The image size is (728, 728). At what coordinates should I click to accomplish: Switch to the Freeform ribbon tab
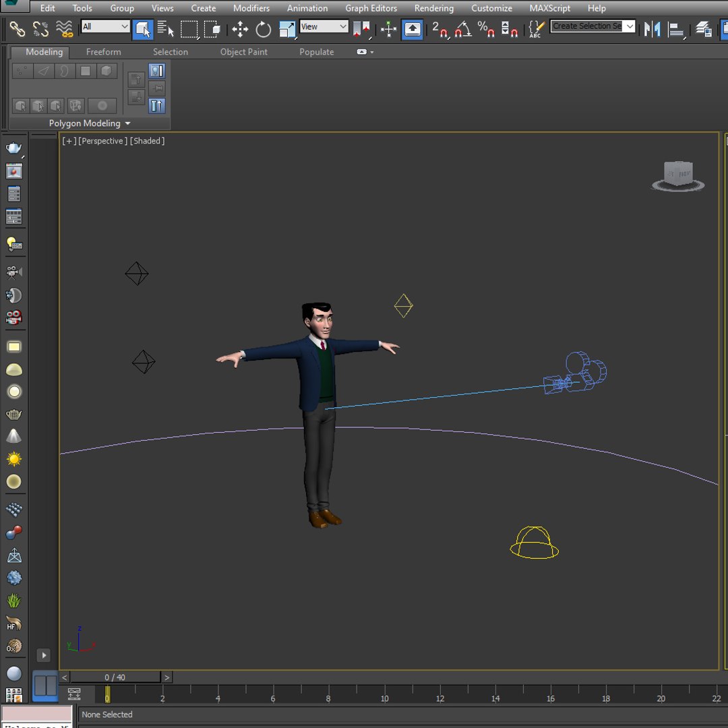click(x=103, y=52)
